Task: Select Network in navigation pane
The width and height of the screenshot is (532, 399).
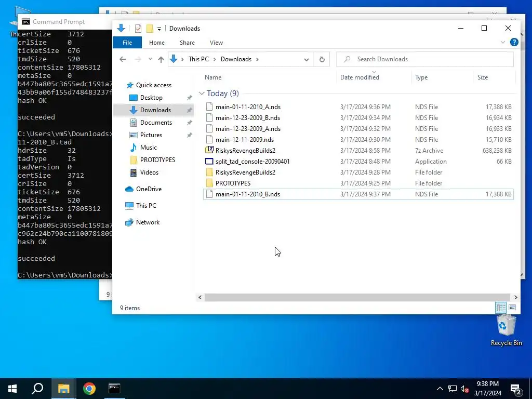Action: (x=148, y=222)
